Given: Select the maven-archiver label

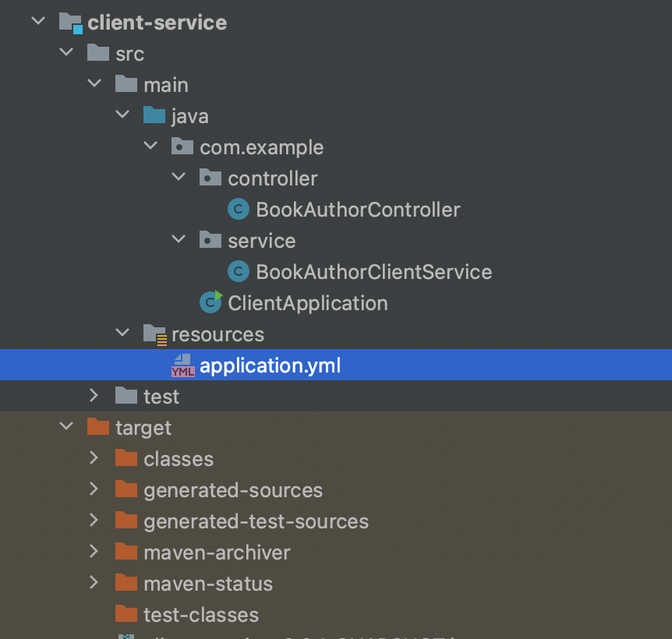Looking at the screenshot, I should [x=217, y=553].
